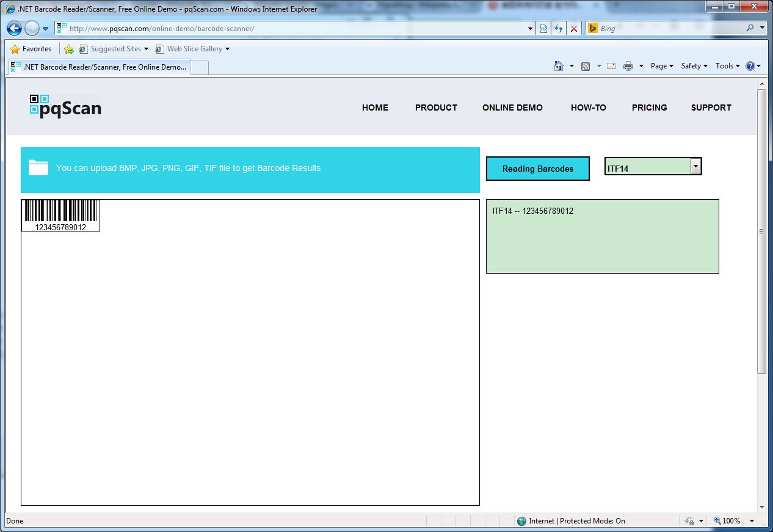
Task: Select the .NET Barcode Reader/Scanner browser tab
Action: (99, 67)
